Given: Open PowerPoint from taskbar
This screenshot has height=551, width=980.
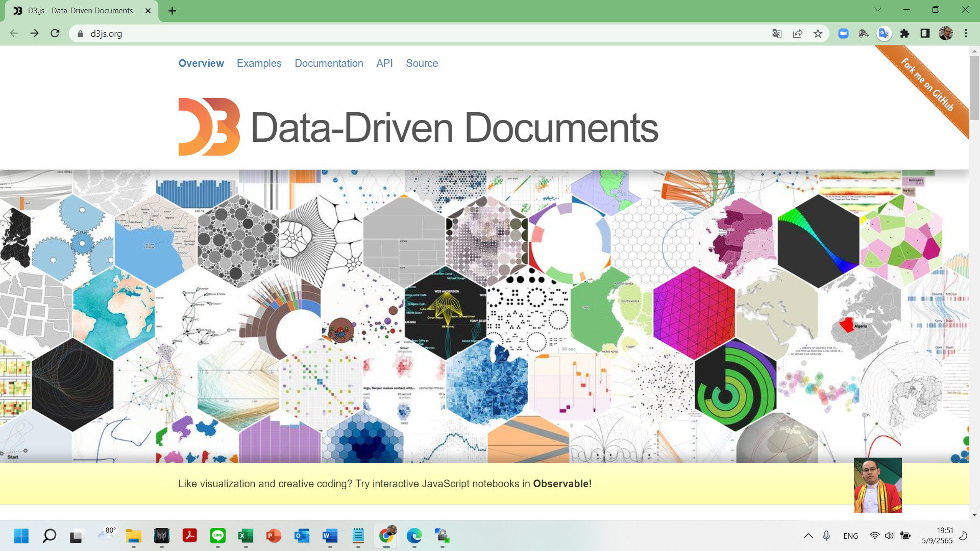Looking at the screenshot, I should [x=274, y=536].
